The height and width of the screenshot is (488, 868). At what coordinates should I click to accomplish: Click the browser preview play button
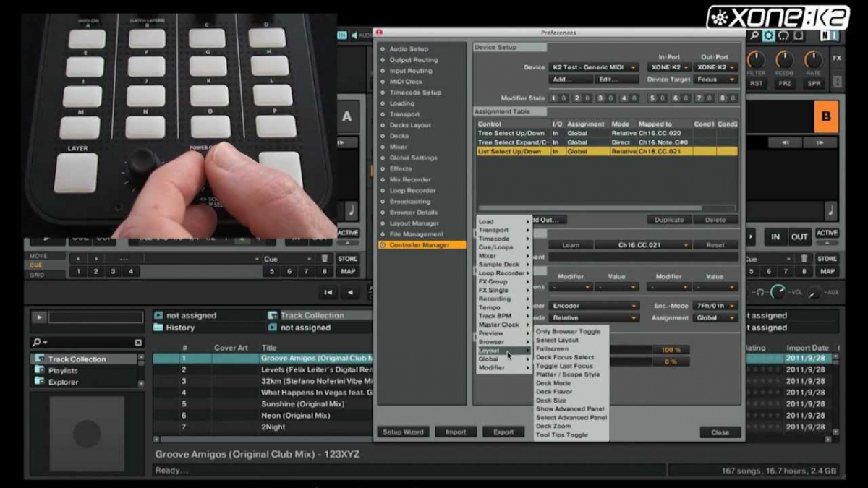[39, 317]
